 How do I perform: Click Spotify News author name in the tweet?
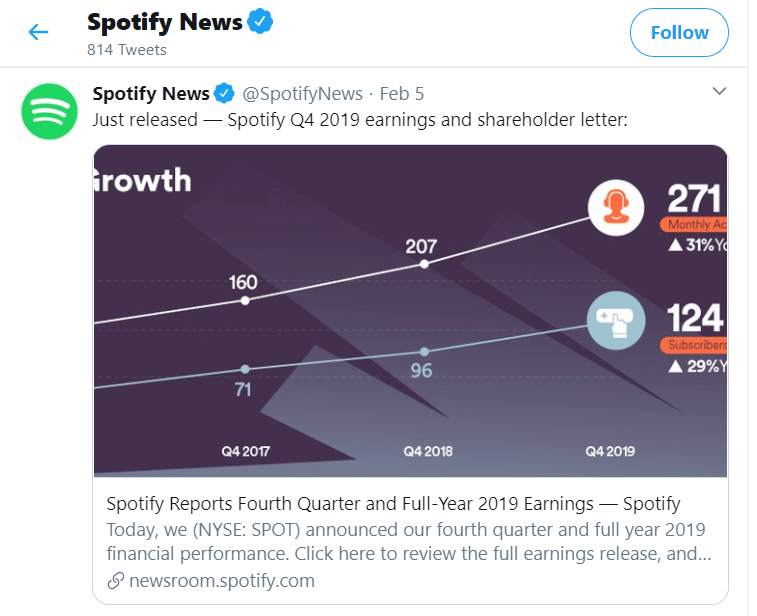click(x=151, y=94)
